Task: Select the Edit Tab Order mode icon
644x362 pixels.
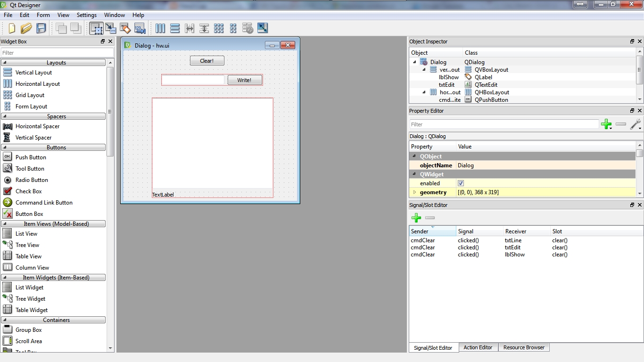Action: tap(140, 28)
